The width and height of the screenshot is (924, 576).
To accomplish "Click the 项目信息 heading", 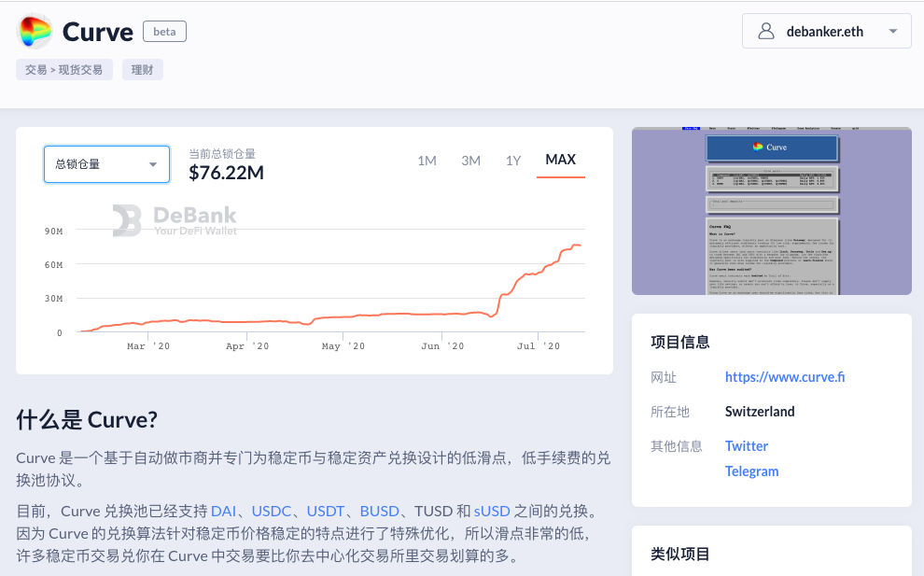I will pos(680,342).
